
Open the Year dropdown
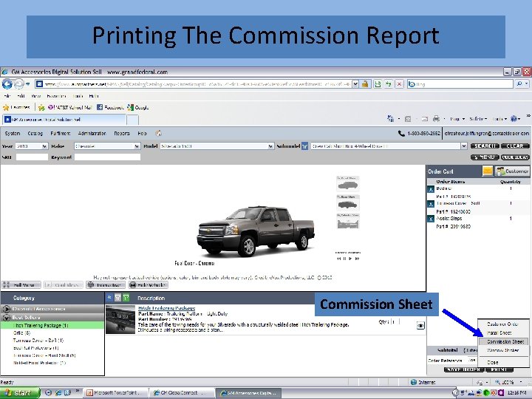[44, 146]
